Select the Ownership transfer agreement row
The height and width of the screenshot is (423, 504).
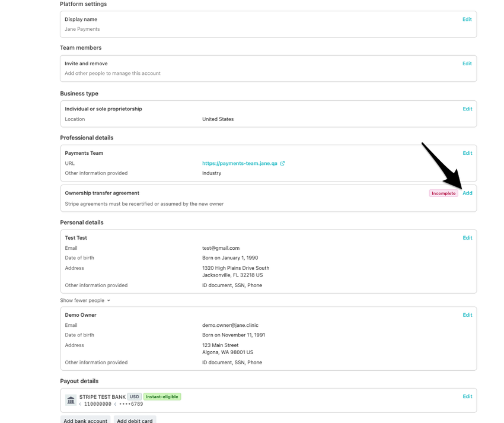pyautogui.click(x=237, y=198)
